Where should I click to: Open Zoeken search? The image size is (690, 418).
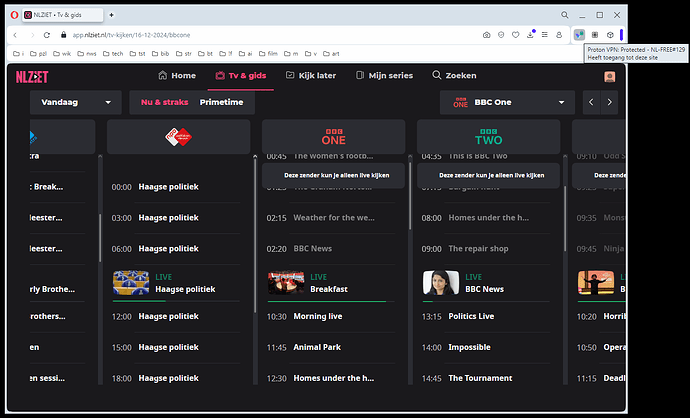[454, 76]
